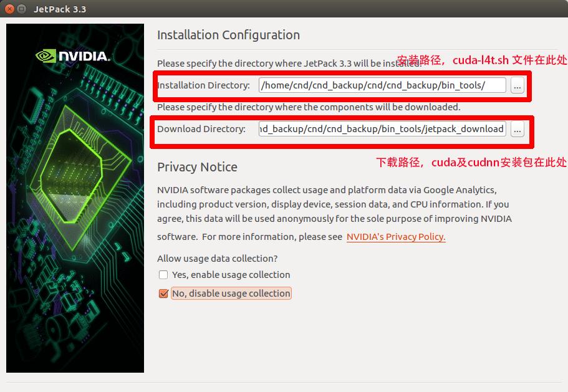Click the Installation Directory path field
This screenshot has width=568, height=392.
point(382,85)
